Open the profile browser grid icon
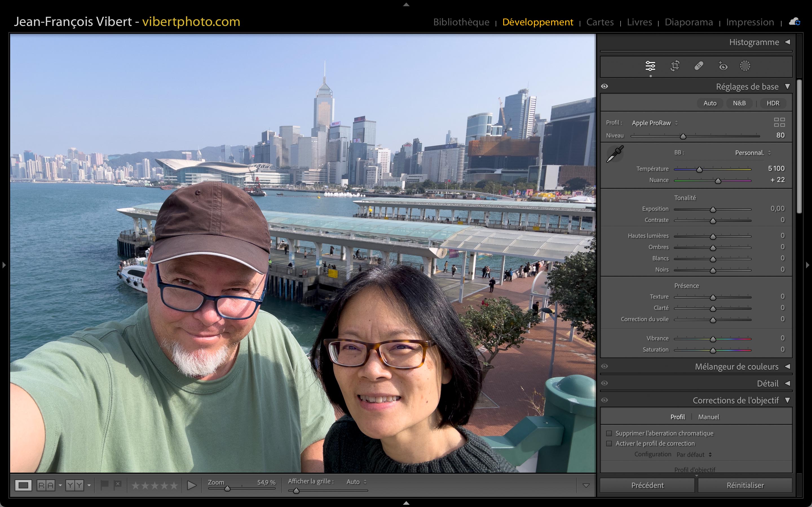This screenshot has width=812, height=507. coord(779,122)
